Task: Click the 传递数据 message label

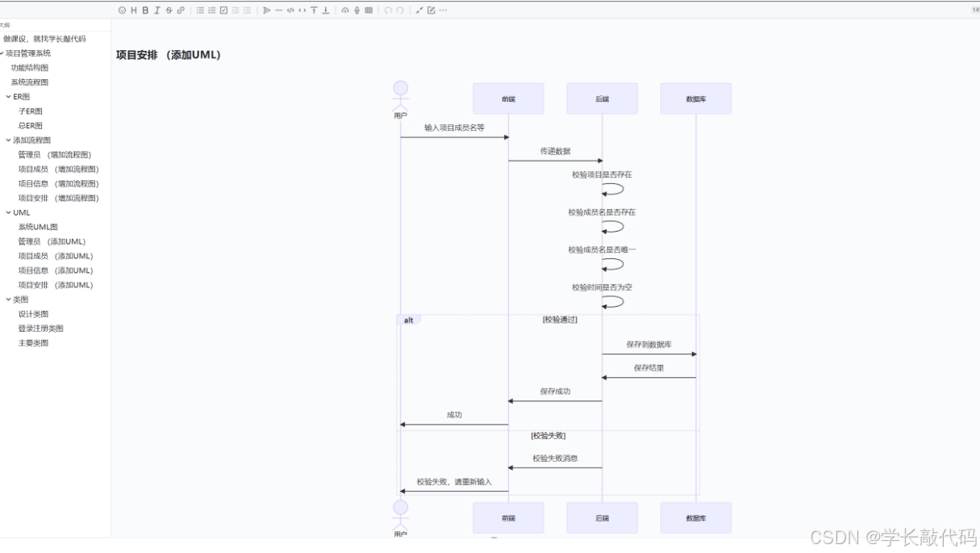Action: point(555,151)
